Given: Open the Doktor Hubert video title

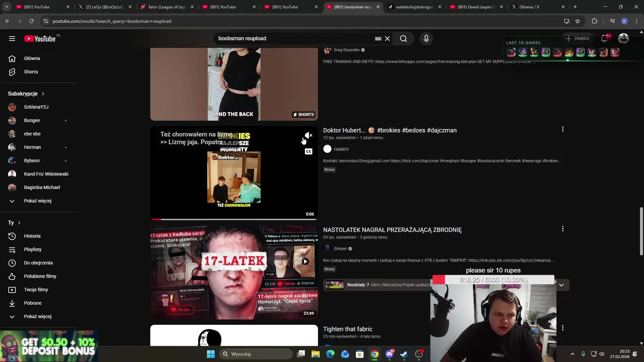Looking at the screenshot, I should (390, 130).
